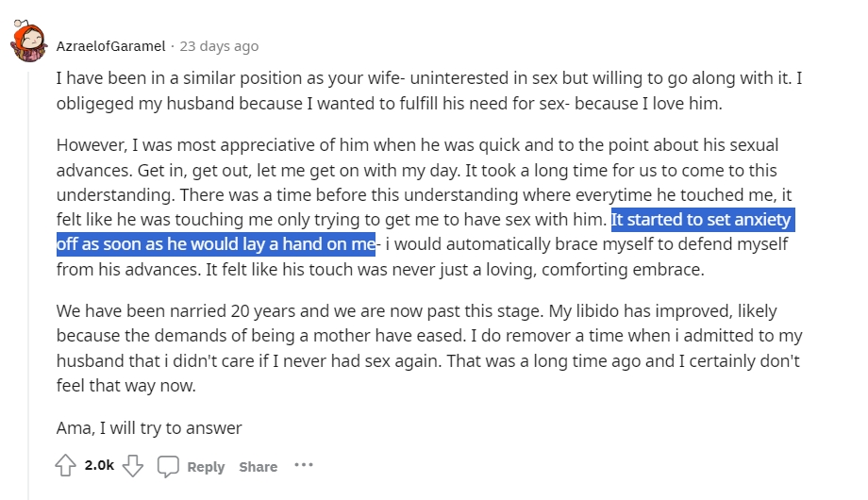Click the '23 days ago' timestamp
The height and width of the screenshot is (500, 868).
[x=219, y=45]
